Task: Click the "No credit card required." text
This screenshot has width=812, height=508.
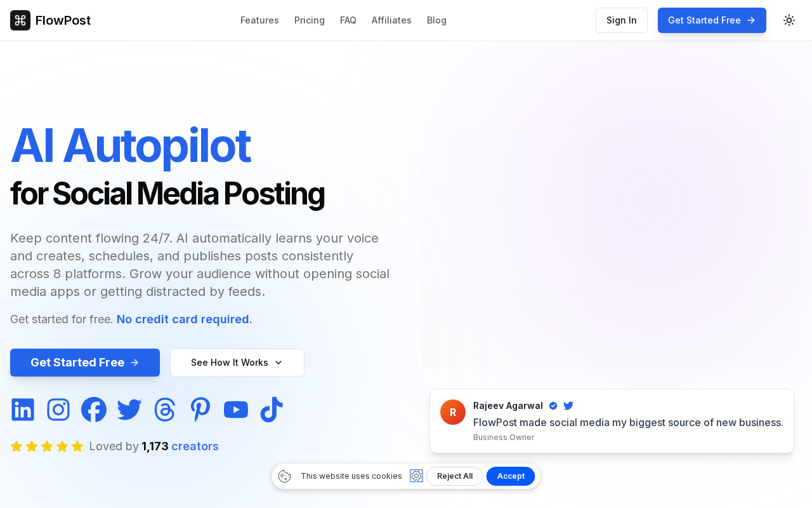Action: [185, 319]
